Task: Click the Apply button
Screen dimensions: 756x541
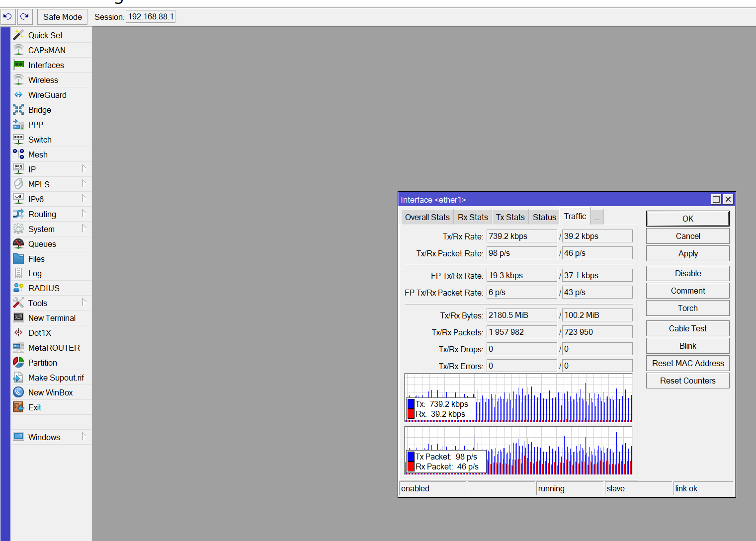Action: 688,253
